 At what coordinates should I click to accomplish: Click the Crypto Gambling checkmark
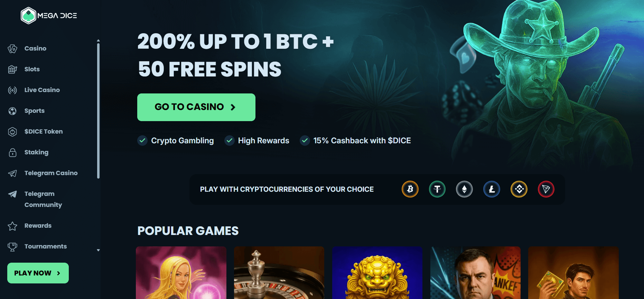tap(142, 141)
